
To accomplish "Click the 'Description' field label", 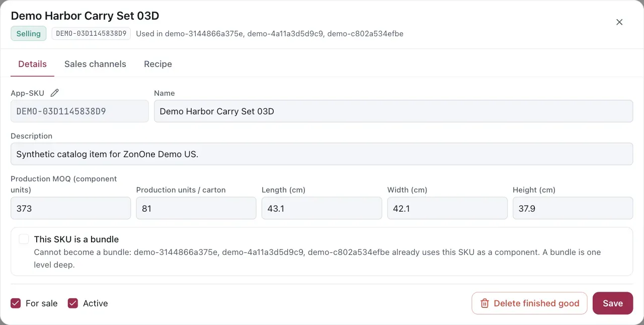I will click(31, 136).
